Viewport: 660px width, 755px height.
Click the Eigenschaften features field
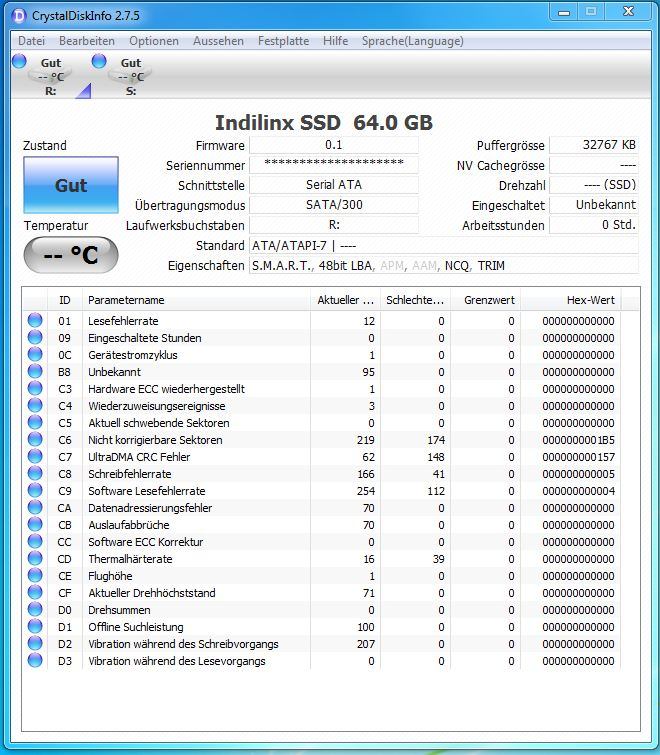(x=443, y=266)
